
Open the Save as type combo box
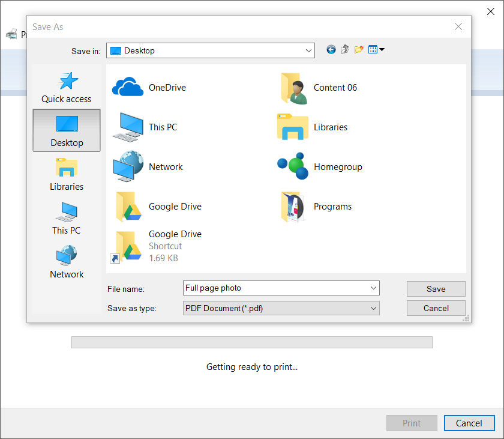pyautogui.click(x=281, y=308)
